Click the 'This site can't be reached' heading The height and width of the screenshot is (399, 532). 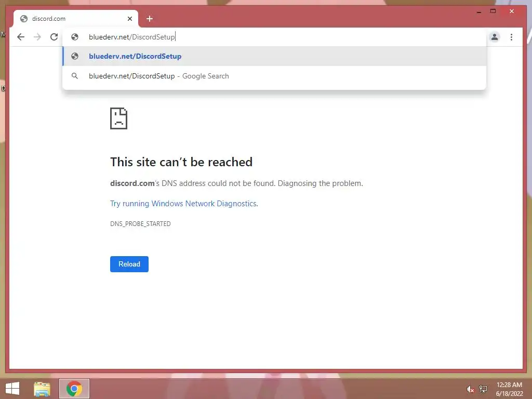(181, 162)
